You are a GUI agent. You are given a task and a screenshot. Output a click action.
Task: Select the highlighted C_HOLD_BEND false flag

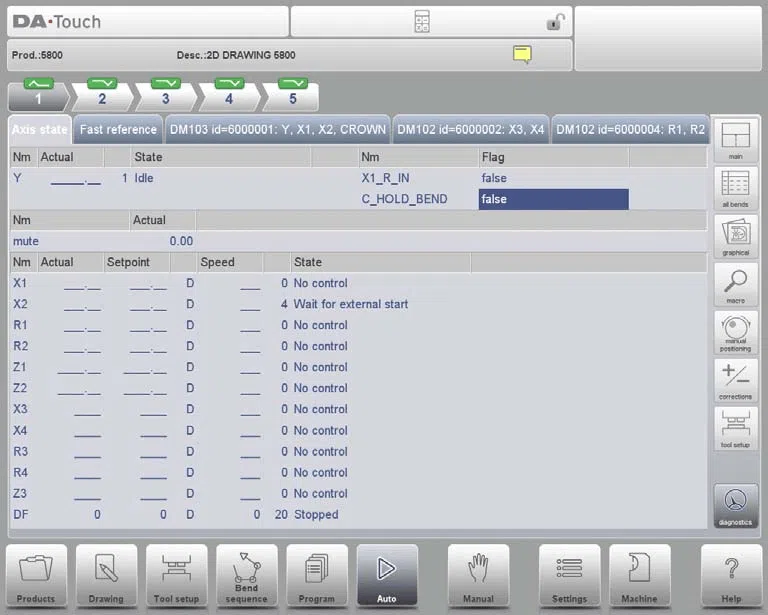[x=553, y=199]
